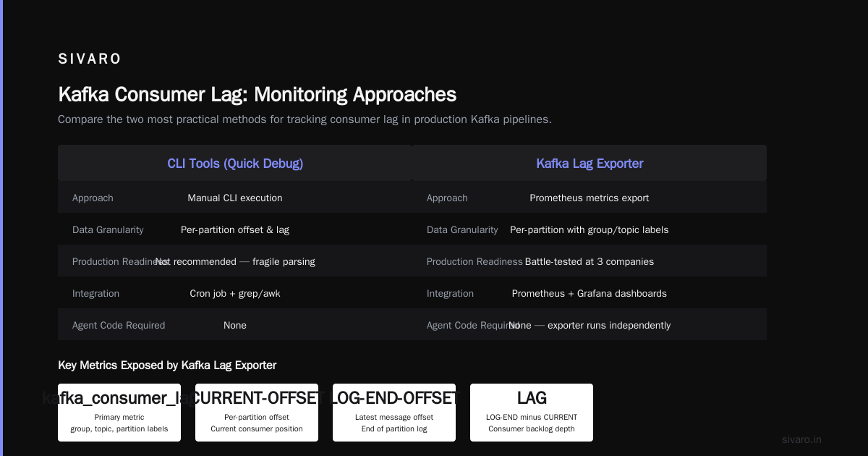Click 'LOG-END minus CURRENT' text

pyautogui.click(x=532, y=418)
